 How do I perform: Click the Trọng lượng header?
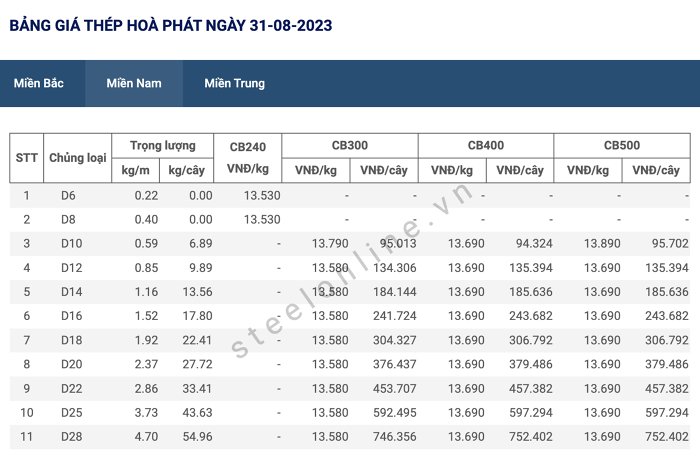click(x=163, y=146)
